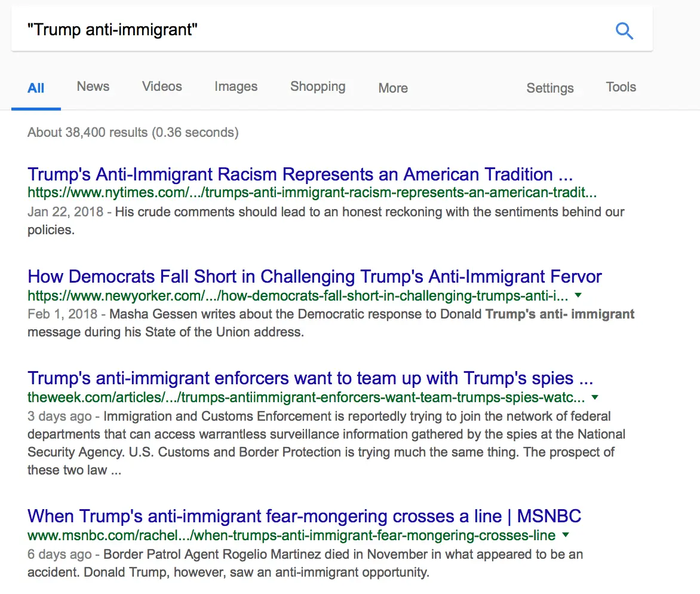Expand result options for the New Yorker result
The width and height of the screenshot is (700, 594).
[578, 295]
